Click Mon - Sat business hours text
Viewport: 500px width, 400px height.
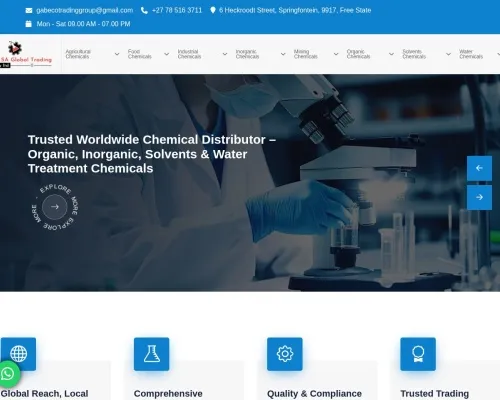(x=83, y=24)
